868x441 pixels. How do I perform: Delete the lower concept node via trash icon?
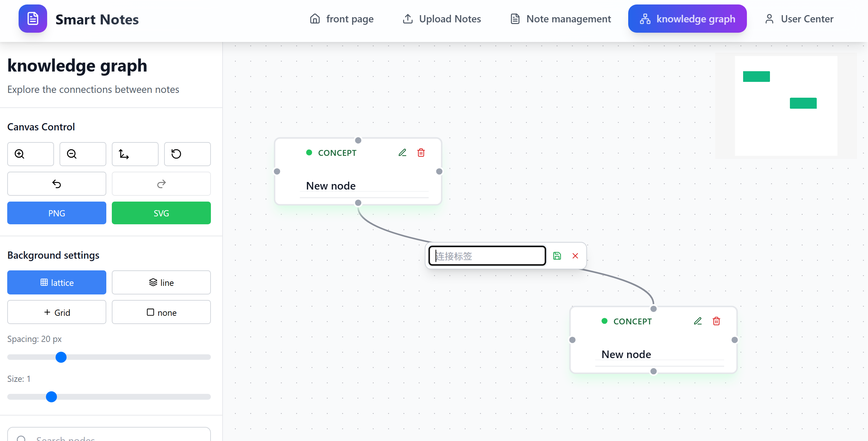click(x=716, y=321)
